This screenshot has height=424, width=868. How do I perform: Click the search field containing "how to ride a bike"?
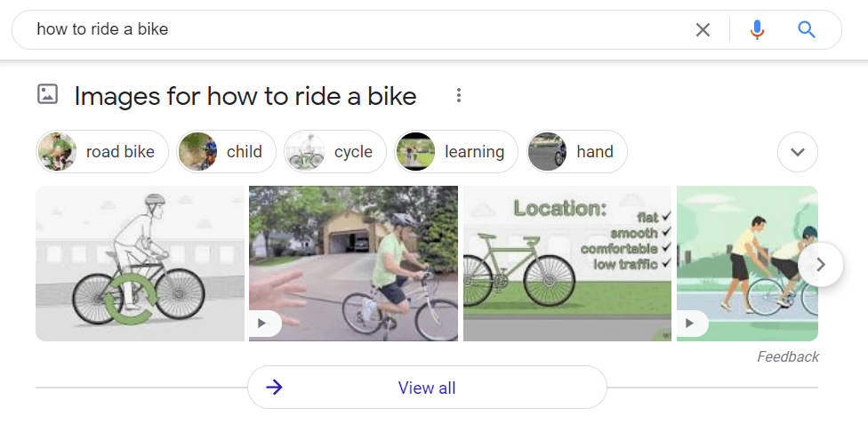[356, 29]
